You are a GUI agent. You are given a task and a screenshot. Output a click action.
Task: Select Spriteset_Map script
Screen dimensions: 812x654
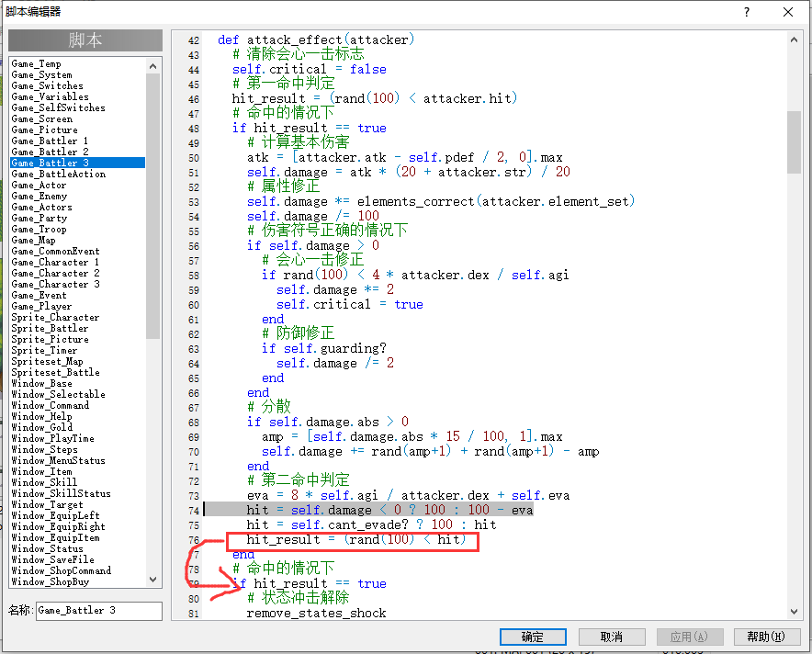click(x=47, y=361)
